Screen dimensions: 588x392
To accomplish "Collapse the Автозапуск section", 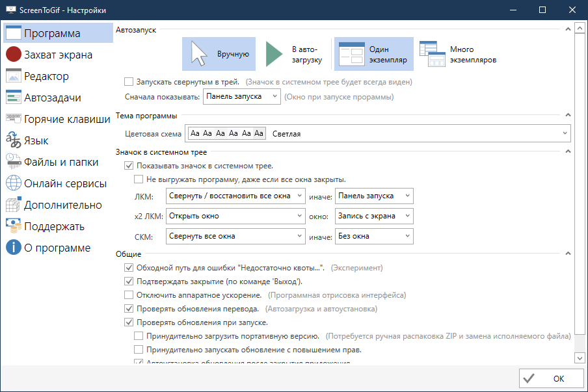I will [x=568, y=29].
